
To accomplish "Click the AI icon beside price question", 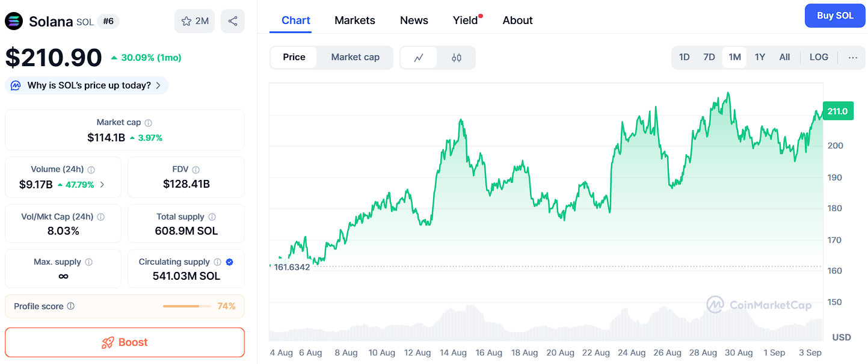I will (x=16, y=85).
